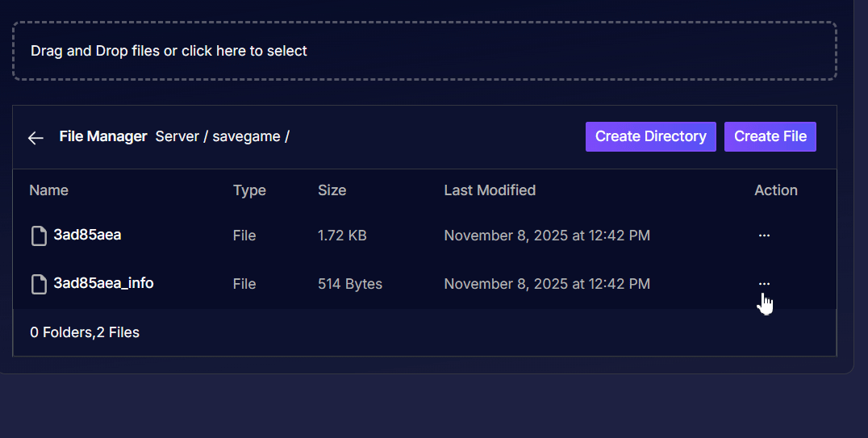
Task: Open the file named 3ad85aea_info
Action: pyautogui.click(x=103, y=283)
